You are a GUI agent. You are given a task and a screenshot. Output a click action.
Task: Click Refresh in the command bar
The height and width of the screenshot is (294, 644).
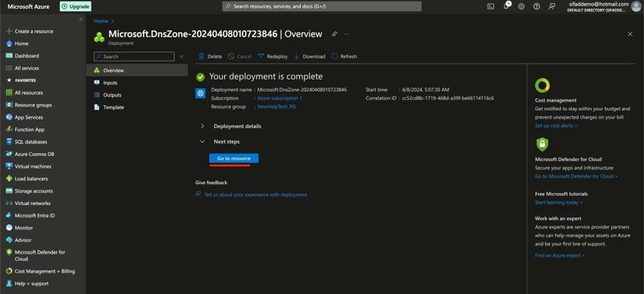coord(344,57)
